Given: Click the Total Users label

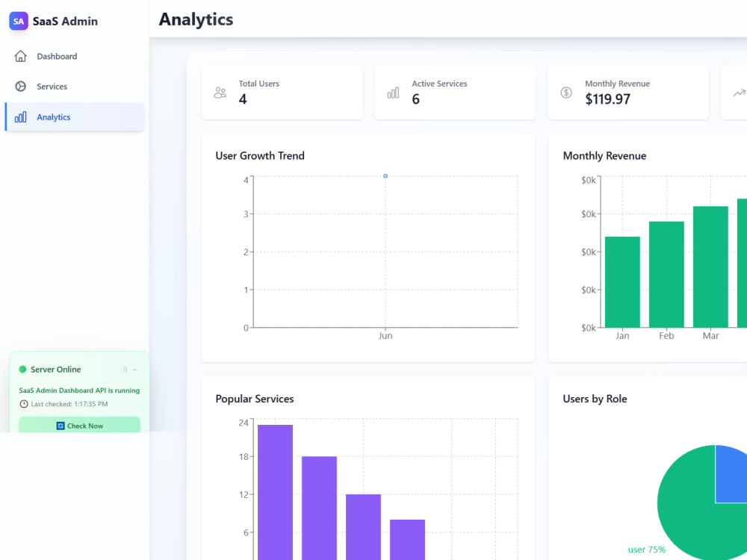Looking at the screenshot, I should click(x=258, y=84).
